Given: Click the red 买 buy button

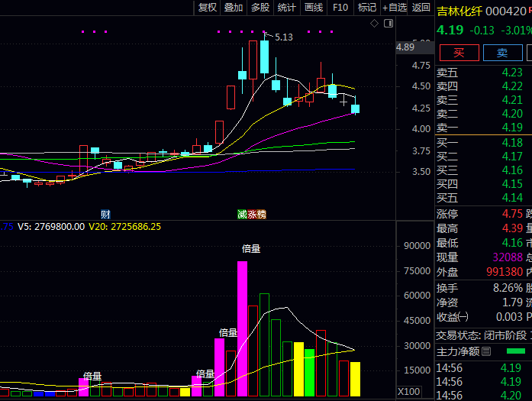Looking at the screenshot, I should (x=459, y=53).
